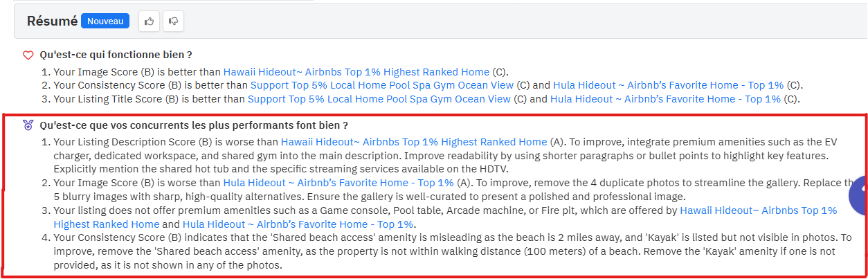Open Hawaii Hideout link in 'Image Score is better' line
This screenshot has width=868, height=279.
356,71
